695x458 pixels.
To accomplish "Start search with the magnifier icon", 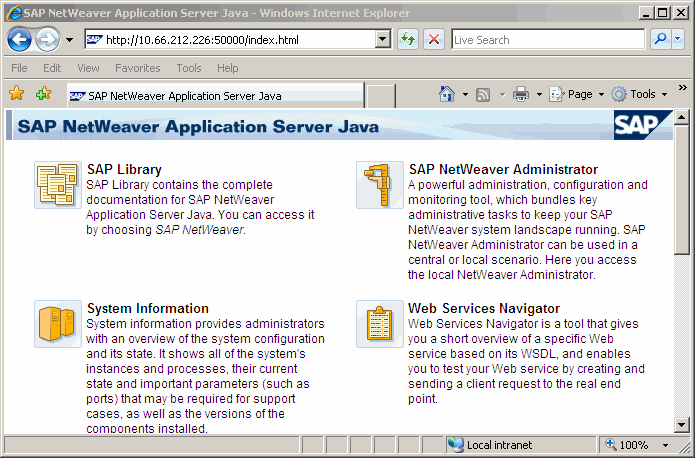I will point(660,39).
